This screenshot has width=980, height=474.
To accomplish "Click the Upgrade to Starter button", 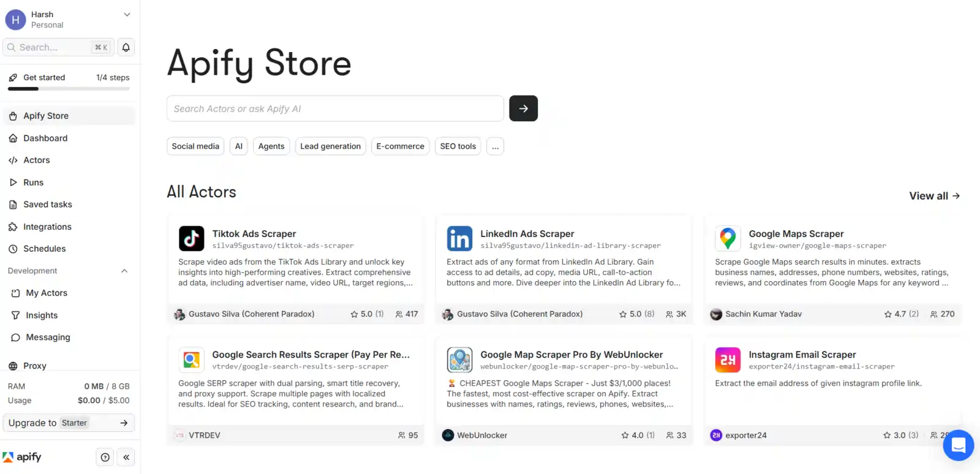I will [69, 423].
